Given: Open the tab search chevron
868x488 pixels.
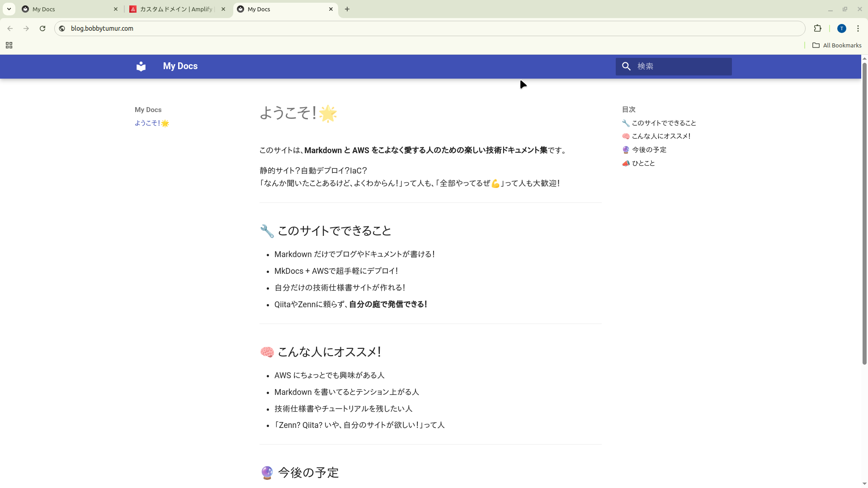Looking at the screenshot, I should pos(9,9).
